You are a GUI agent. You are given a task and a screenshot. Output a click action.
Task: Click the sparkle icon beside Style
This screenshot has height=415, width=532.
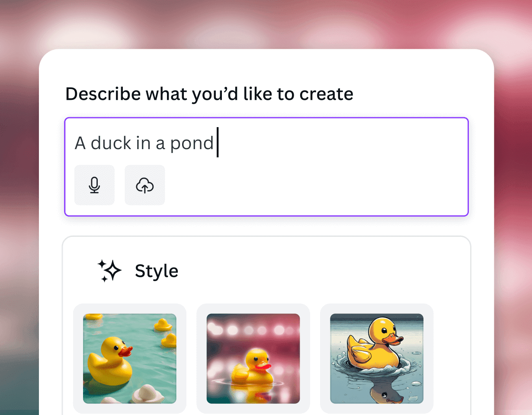pyautogui.click(x=110, y=271)
